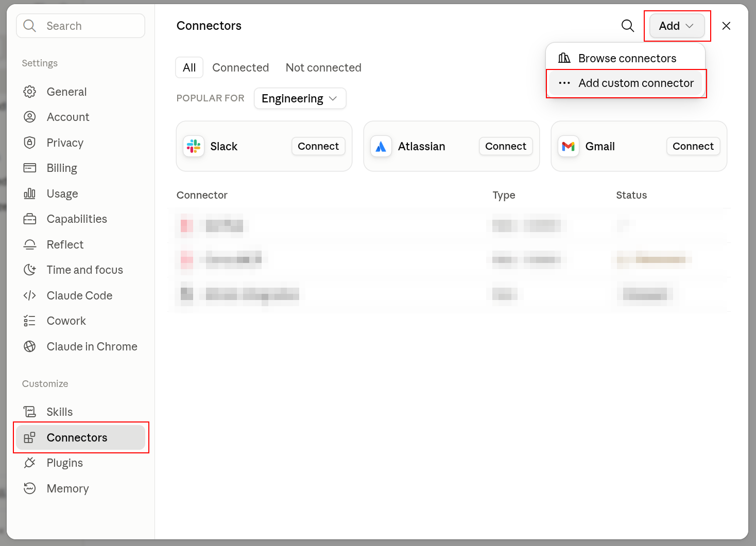
Task: Choose Add custom connector from the menu
Action: pyautogui.click(x=626, y=83)
